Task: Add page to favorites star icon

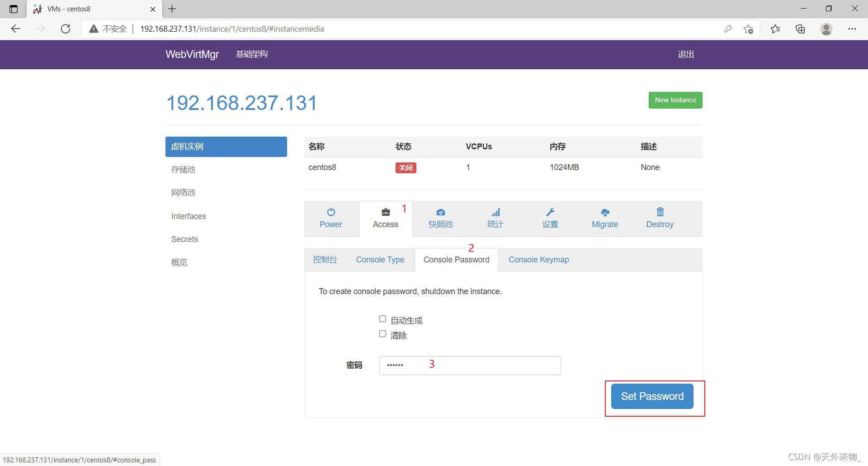Action: tap(748, 29)
